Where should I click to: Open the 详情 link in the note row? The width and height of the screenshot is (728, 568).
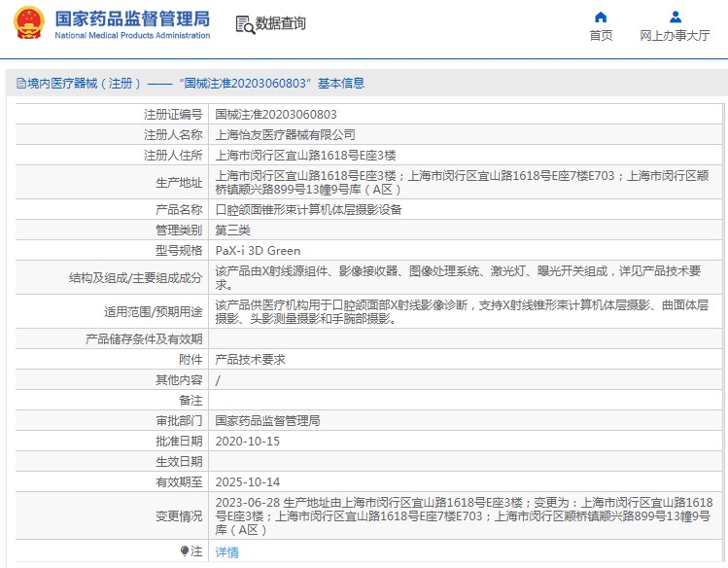226,552
